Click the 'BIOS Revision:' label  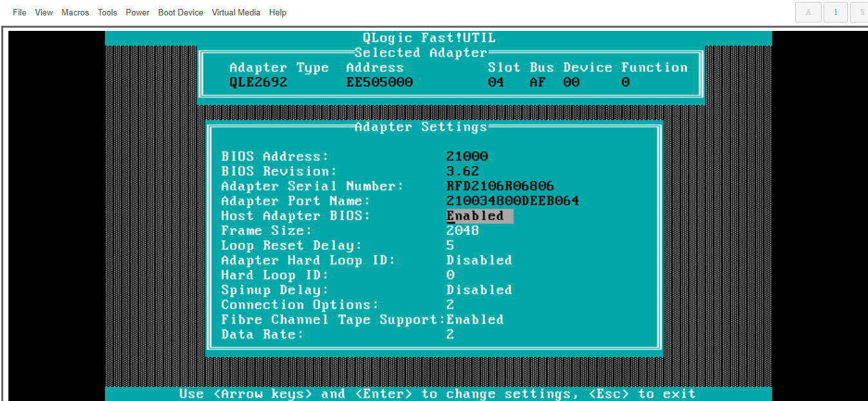coord(279,171)
